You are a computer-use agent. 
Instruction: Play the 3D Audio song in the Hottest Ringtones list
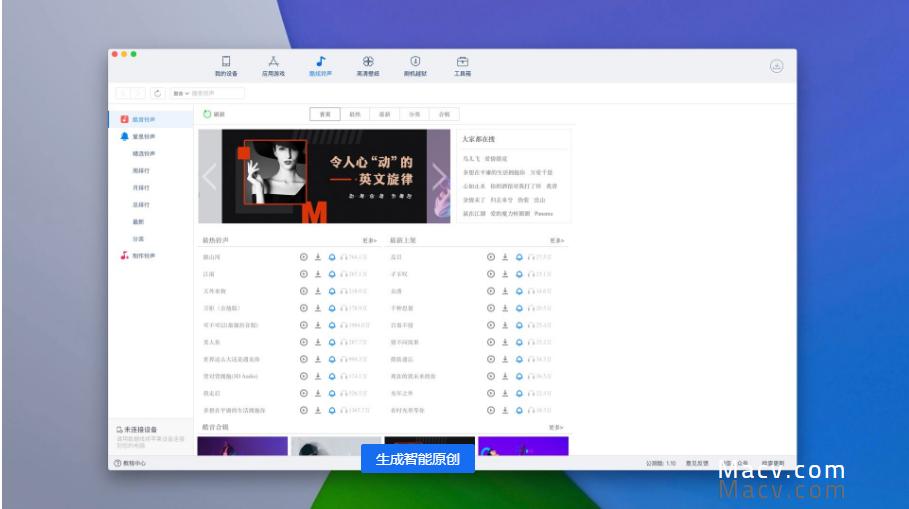click(304, 376)
